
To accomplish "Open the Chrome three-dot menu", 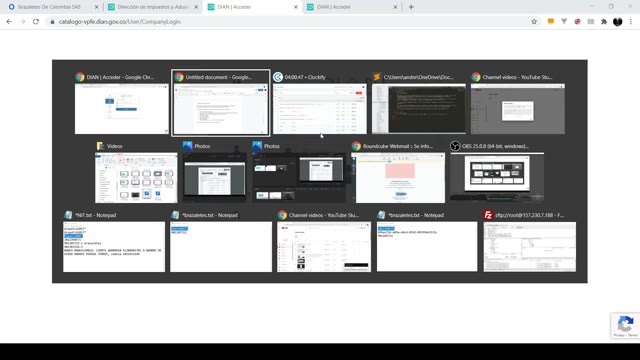I will click(631, 22).
